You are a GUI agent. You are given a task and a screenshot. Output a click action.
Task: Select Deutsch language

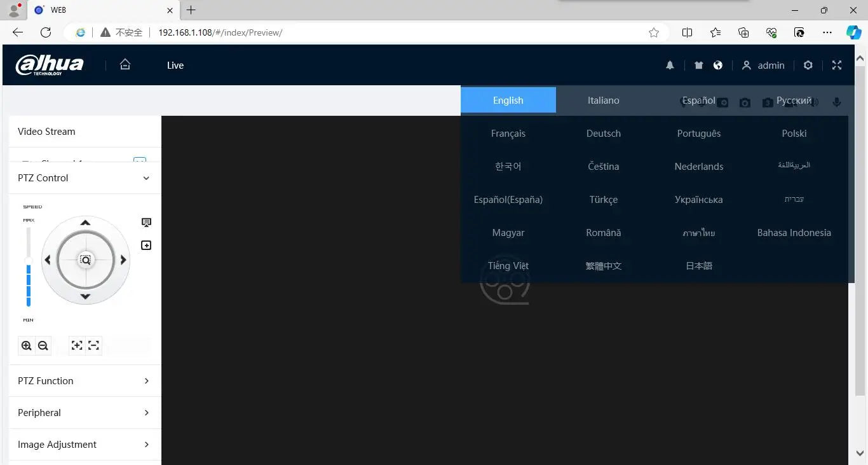pos(604,133)
